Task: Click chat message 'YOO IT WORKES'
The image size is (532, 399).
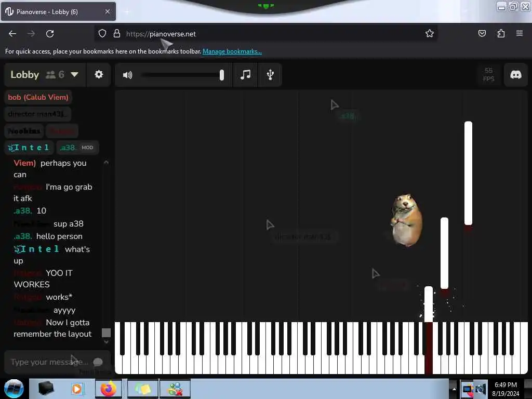Action: pos(43,279)
